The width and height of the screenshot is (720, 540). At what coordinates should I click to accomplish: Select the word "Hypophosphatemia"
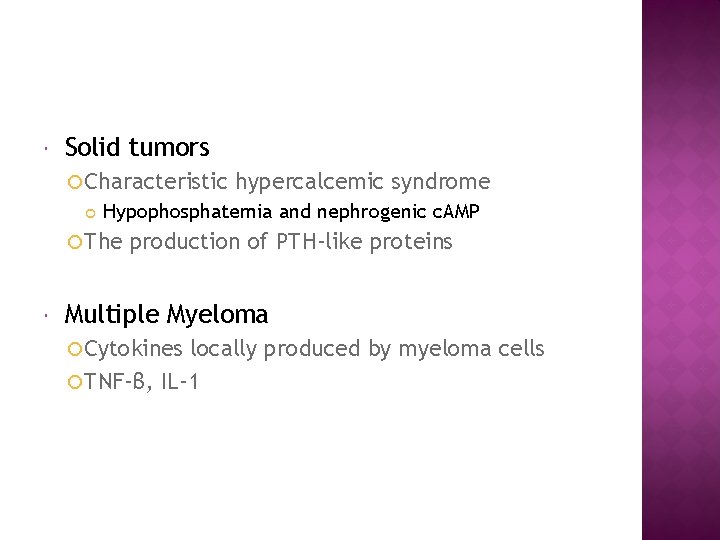coord(188,211)
